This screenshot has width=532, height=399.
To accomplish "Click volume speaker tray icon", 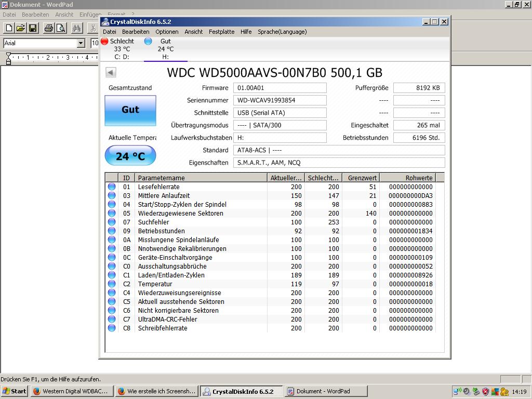I will point(467,391).
